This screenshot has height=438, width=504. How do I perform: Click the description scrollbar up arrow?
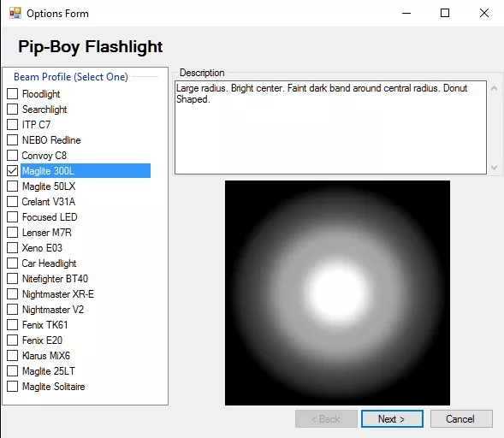[x=495, y=88]
